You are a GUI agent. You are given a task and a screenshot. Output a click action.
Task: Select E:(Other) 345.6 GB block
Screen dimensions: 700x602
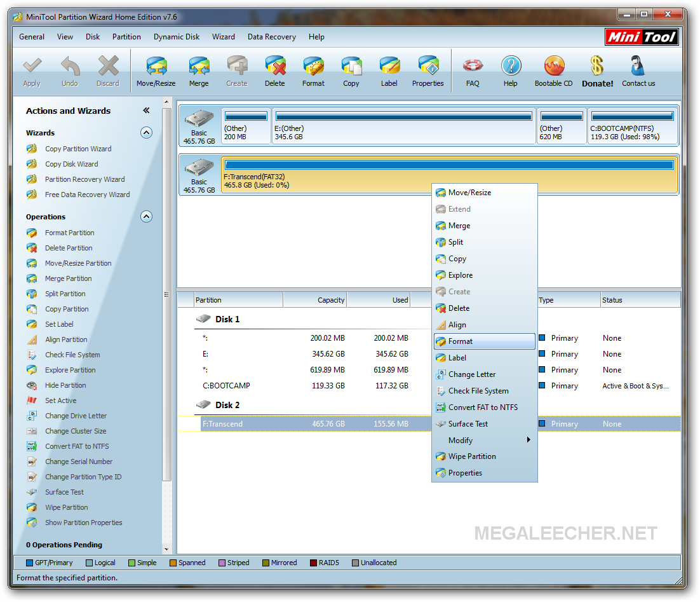(x=403, y=126)
